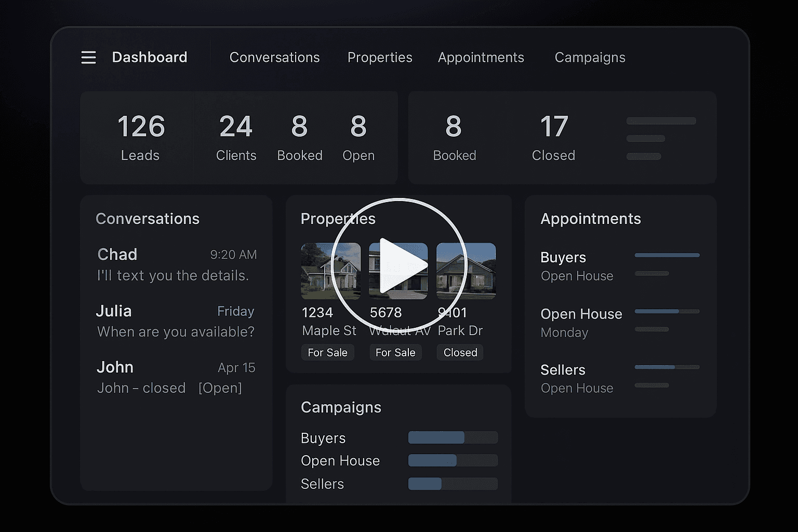
Task: Toggle the For Sale badge on 5678 Walnut Av
Action: 395,352
